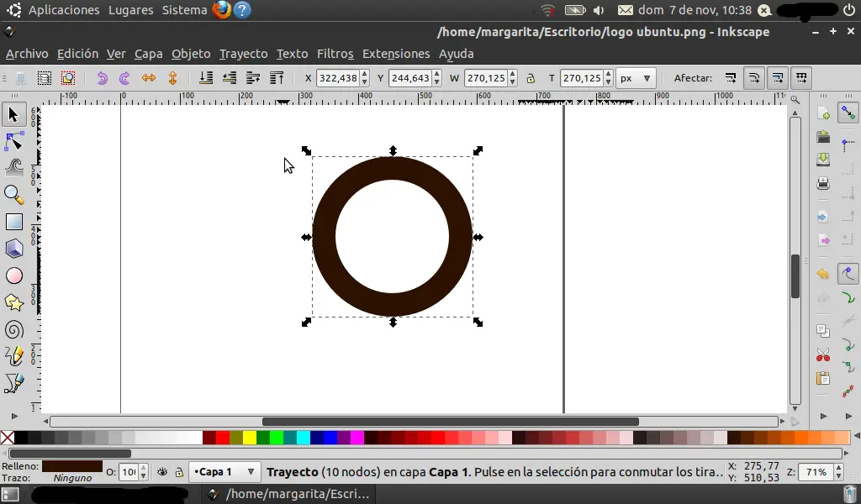Select the Node editing tool
The height and width of the screenshot is (504, 861).
[13, 140]
